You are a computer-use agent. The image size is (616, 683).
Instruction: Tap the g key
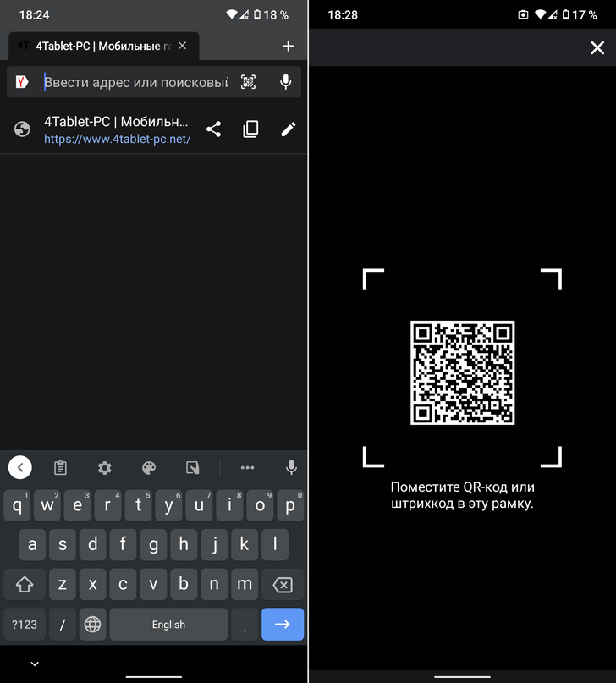[154, 544]
